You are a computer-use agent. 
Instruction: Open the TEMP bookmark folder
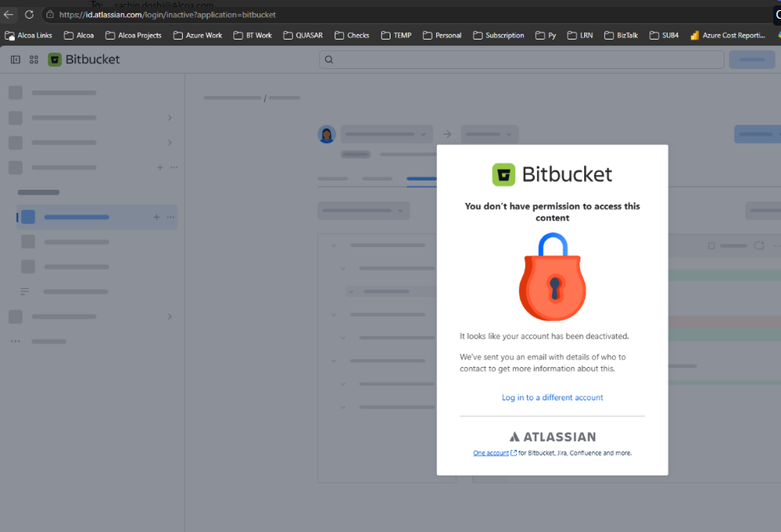click(396, 35)
